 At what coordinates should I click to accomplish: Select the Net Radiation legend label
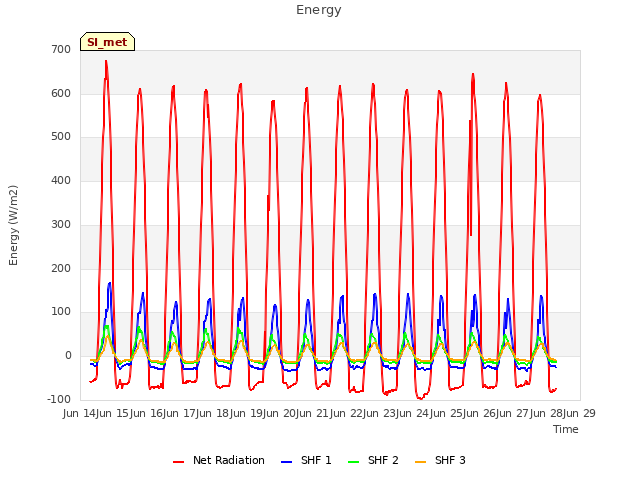click(229, 460)
